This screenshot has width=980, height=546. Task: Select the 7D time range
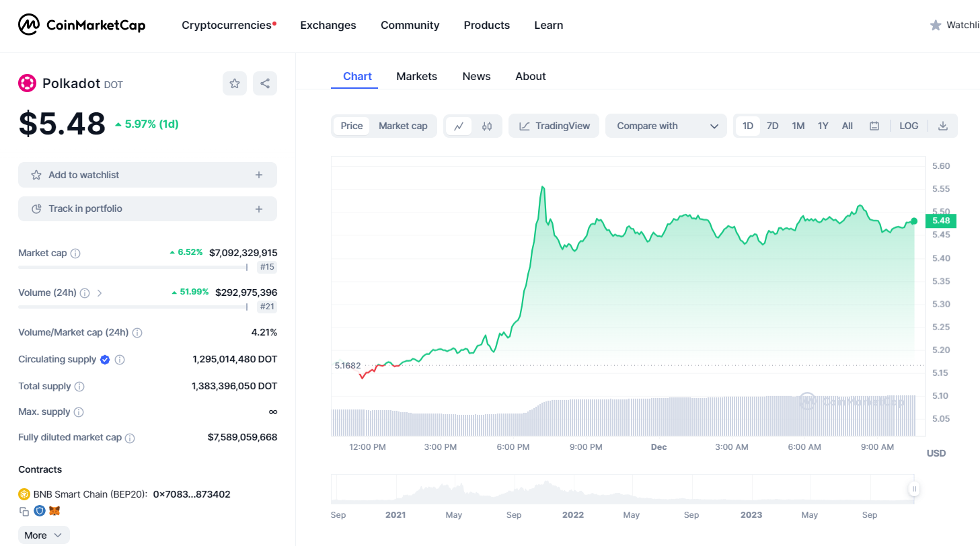coord(773,126)
